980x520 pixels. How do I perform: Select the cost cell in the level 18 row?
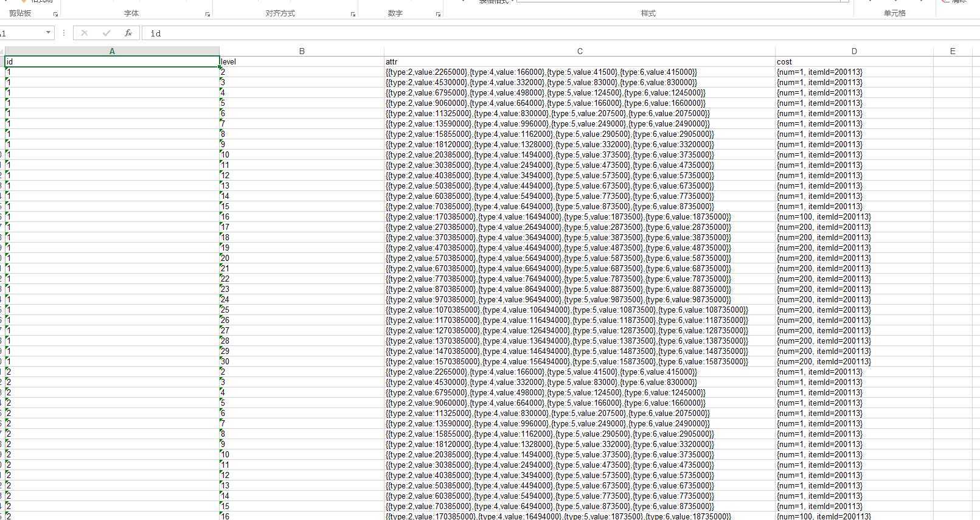pos(854,237)
